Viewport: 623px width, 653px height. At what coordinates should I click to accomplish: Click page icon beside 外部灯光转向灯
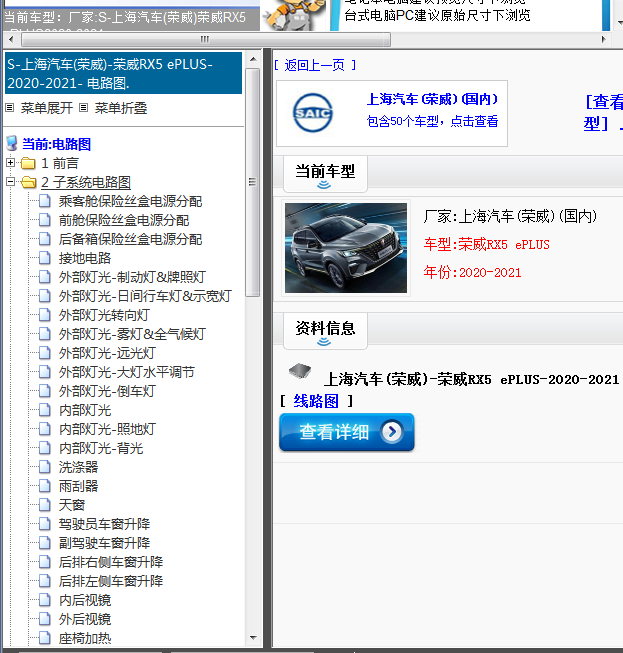[45, 315]
